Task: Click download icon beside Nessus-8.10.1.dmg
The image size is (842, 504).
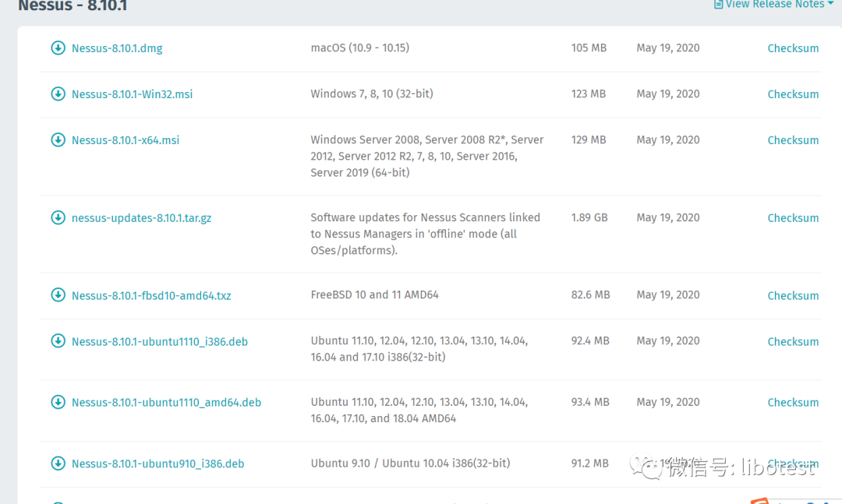Action: [58, 48]
